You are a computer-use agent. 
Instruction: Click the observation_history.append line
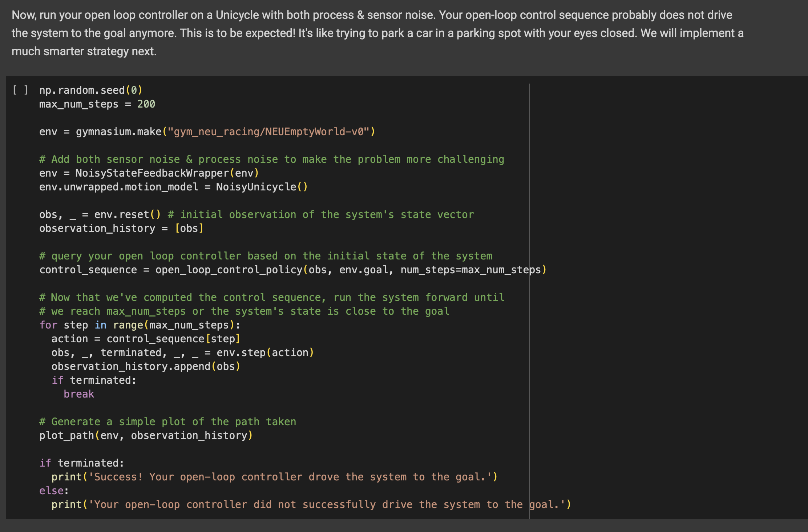point(145,366)
